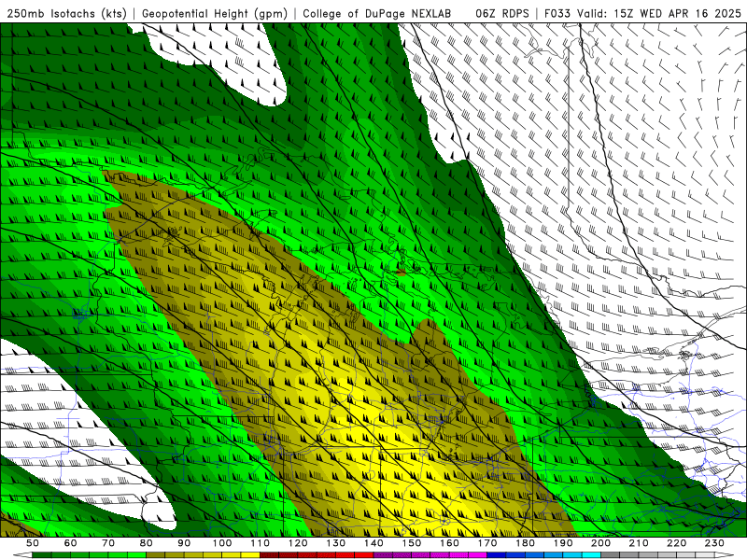Click the 220 value on the legend scale
The width and height of the screenshot is (747, 560).
point(676,543)
